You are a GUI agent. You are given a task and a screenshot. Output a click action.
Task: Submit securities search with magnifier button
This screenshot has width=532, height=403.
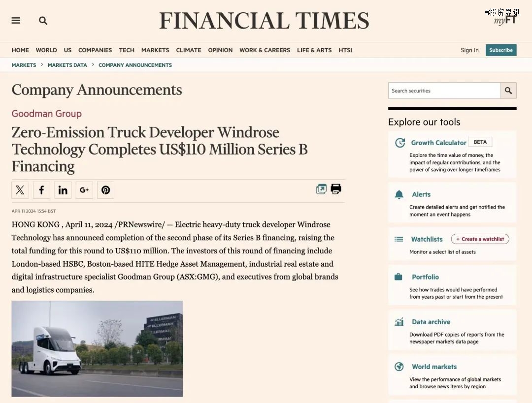pyautogui.click(x=508, y=91)
